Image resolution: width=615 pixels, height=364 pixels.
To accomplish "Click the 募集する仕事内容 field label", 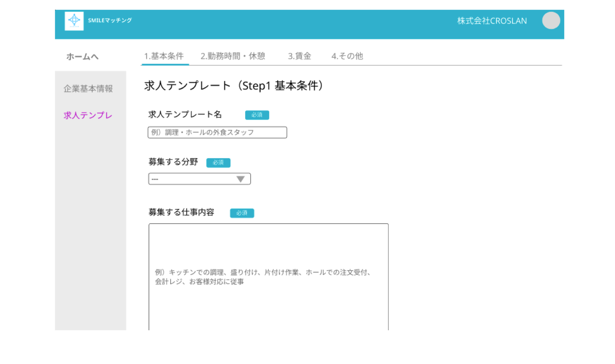I will click(x=181, y=212).
